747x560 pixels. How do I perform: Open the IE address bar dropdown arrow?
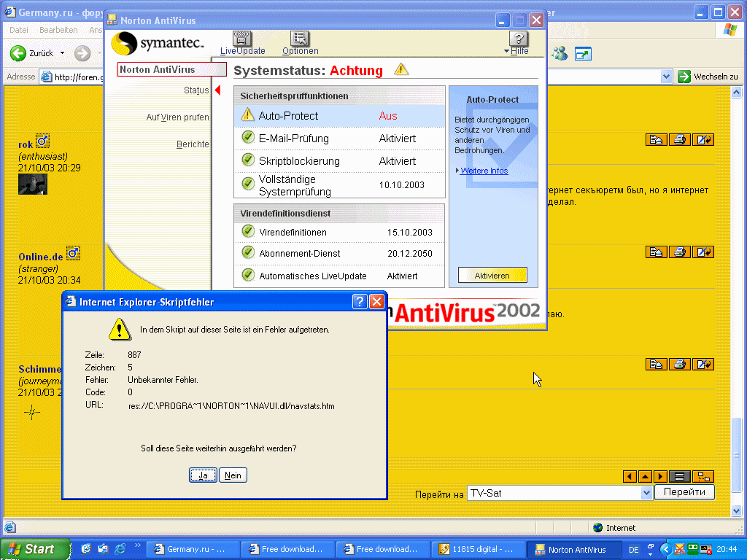click(666, 76)
